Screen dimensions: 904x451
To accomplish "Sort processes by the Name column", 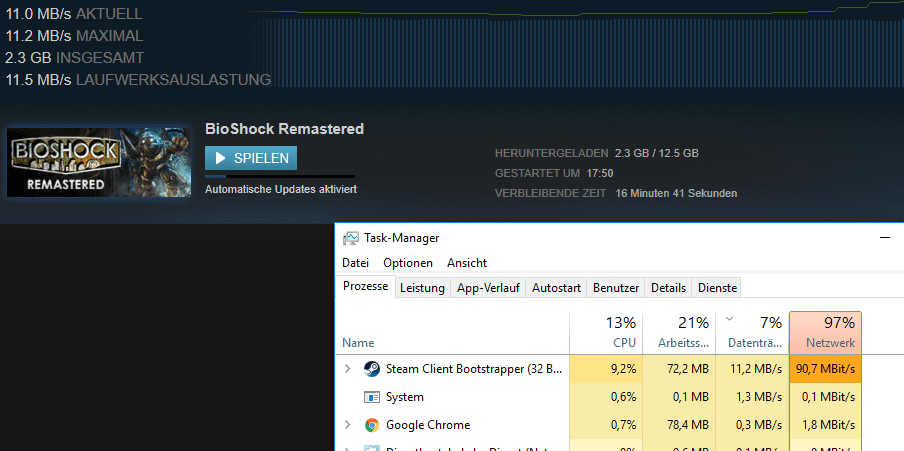I will (453, 333).
